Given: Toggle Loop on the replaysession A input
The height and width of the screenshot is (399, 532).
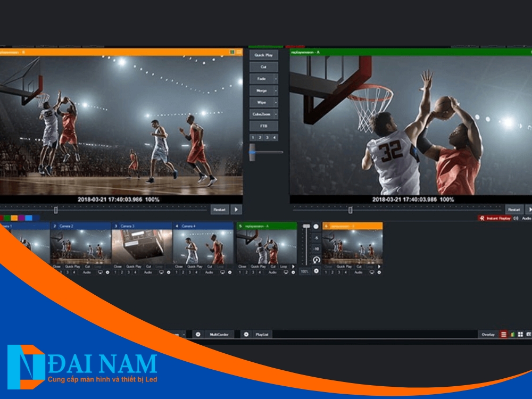Looking at the screenshot, I should (x=285, y=266).
